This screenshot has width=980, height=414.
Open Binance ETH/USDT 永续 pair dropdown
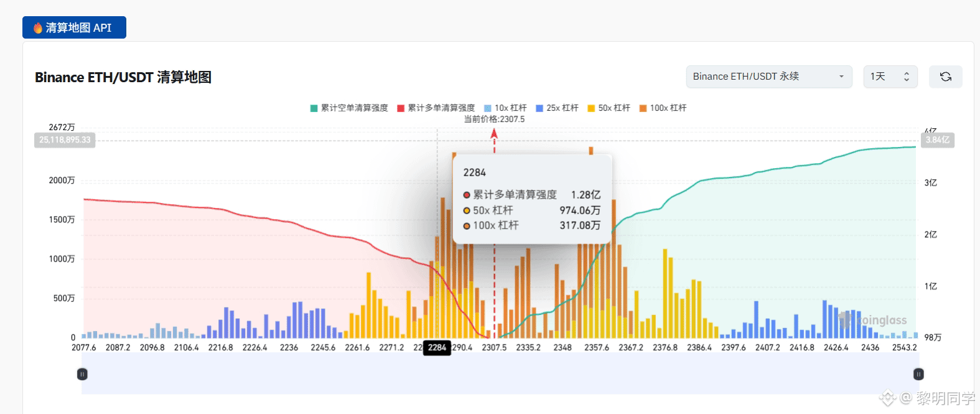click(769, 77)
